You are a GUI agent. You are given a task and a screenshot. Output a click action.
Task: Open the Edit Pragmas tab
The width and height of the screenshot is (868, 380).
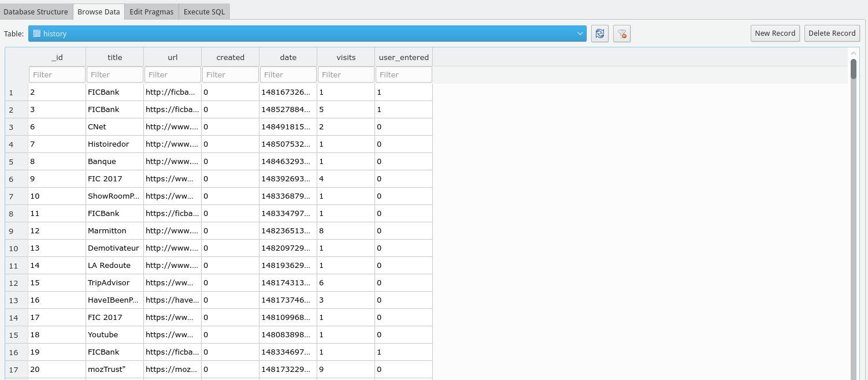151,12
